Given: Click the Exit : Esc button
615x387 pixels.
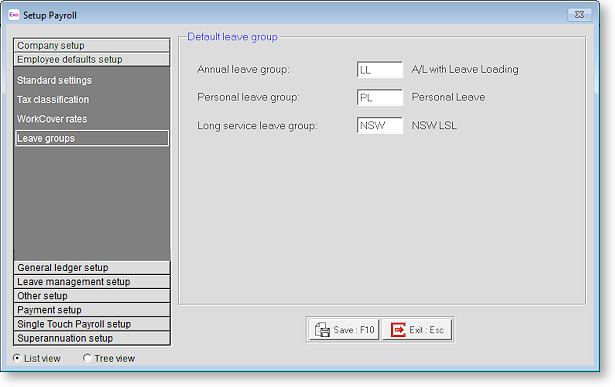Looking at the screenshot, I should click(417, 330).
